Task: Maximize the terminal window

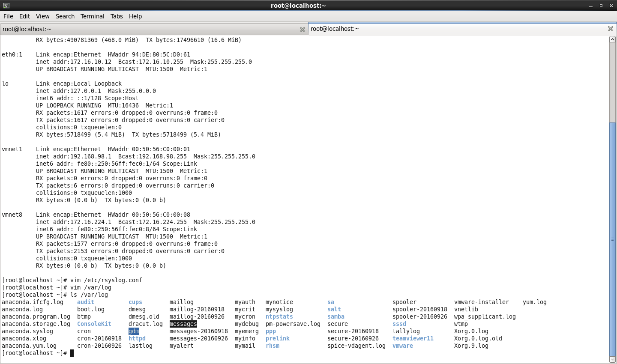Action: (x=601, y=6)
